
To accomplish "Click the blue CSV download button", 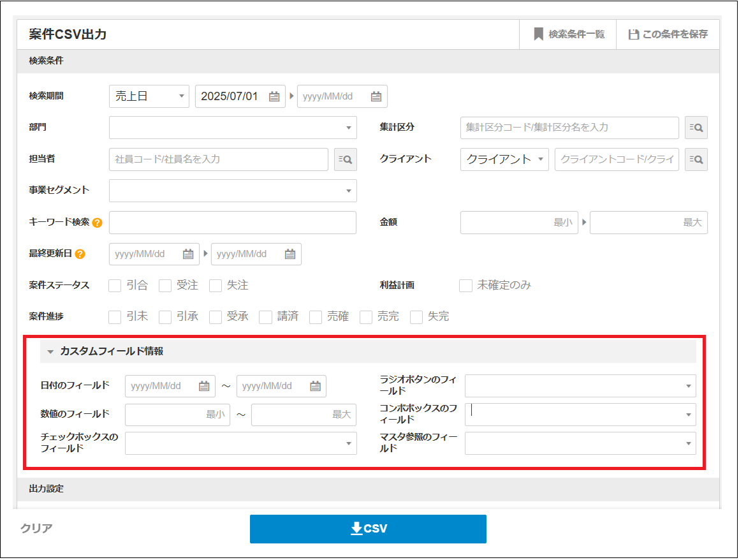I will [x=368, y=529].
